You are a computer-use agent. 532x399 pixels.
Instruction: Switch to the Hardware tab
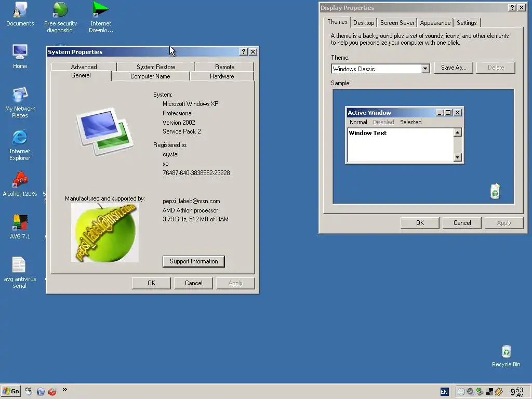(222, 76)
